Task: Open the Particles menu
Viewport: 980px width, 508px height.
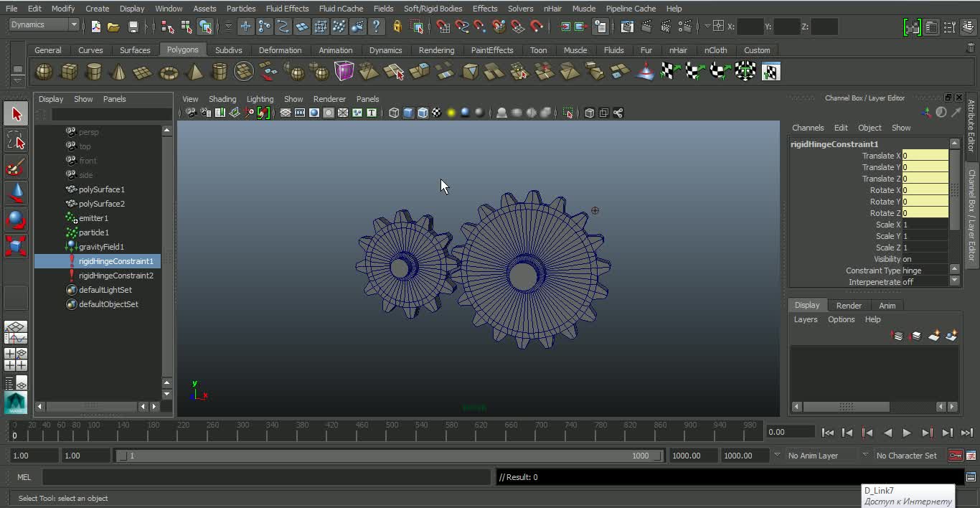Action: [241, 9]
